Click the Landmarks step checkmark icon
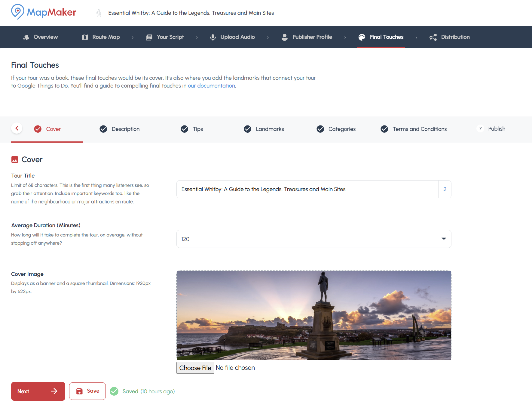532x405 pixels. [248, 129]
